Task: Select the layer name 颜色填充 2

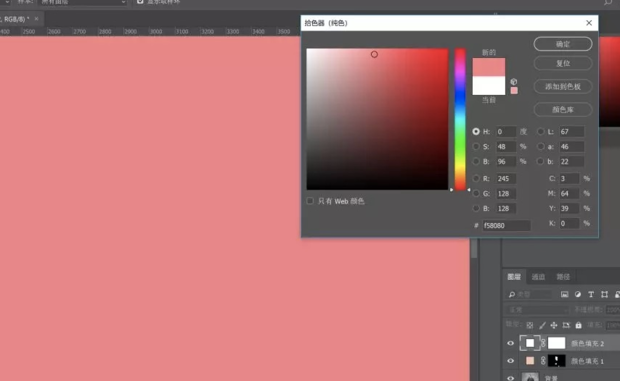Action: point(587,343)
